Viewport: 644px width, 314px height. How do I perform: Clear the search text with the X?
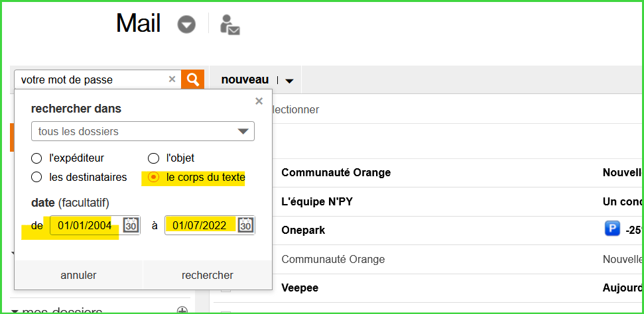tap(172, 79)
